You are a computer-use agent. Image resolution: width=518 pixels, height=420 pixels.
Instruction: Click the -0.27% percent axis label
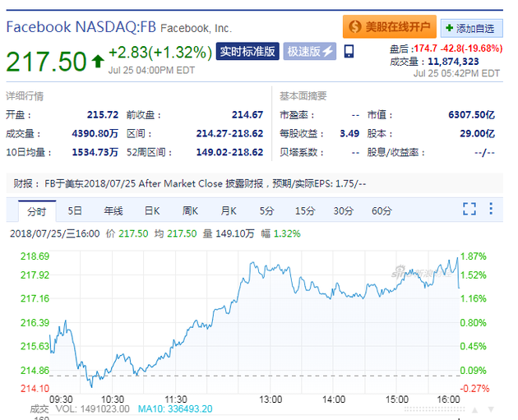474,388
